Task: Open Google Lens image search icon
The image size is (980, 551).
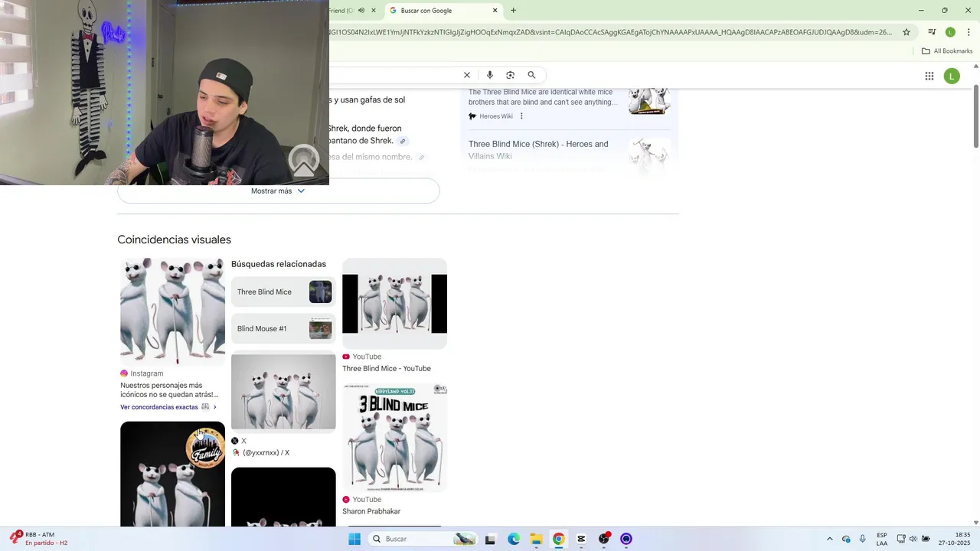Action: tap(511, 75)
